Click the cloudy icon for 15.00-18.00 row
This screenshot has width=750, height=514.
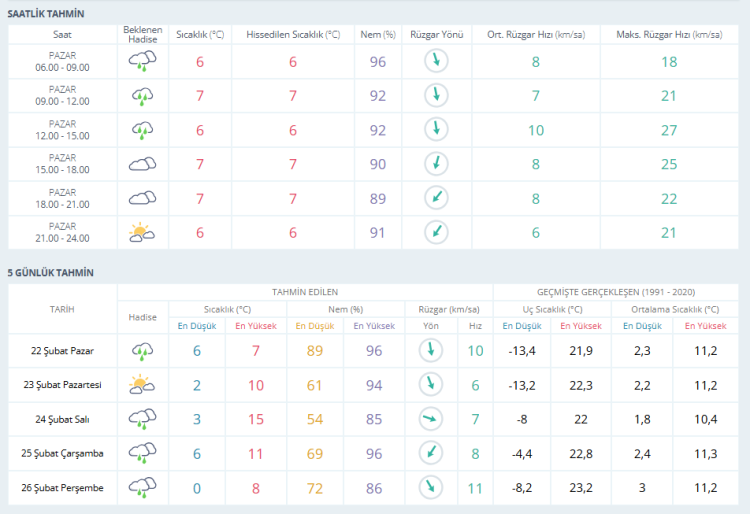142,164
